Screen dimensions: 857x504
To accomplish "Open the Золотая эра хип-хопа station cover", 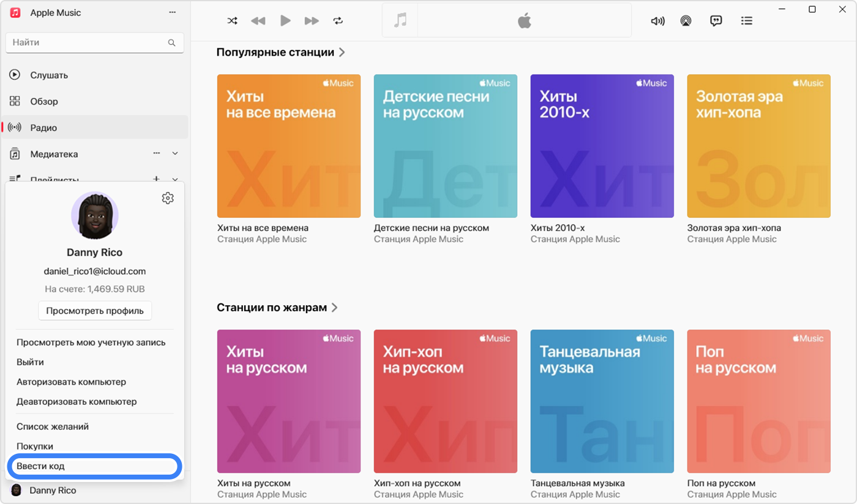I will coord(759,146).
